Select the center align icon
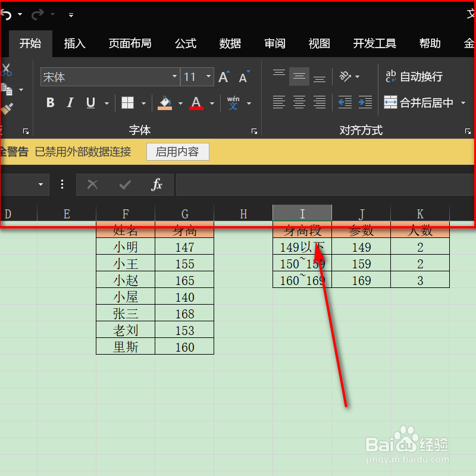 coord(299,102)
